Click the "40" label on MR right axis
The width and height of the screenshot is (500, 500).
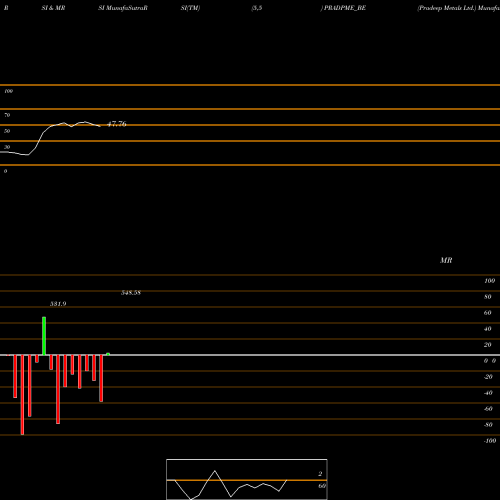(x=488, y=329)
